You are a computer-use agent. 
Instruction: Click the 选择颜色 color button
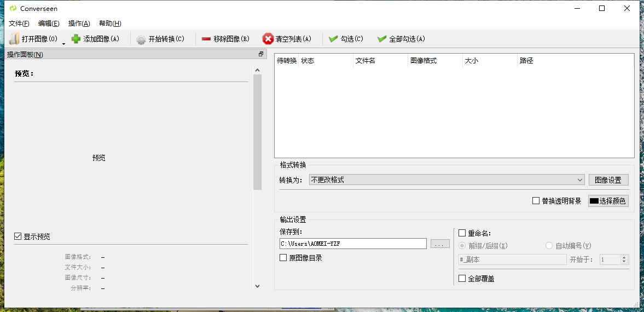[x=608, y=200]
